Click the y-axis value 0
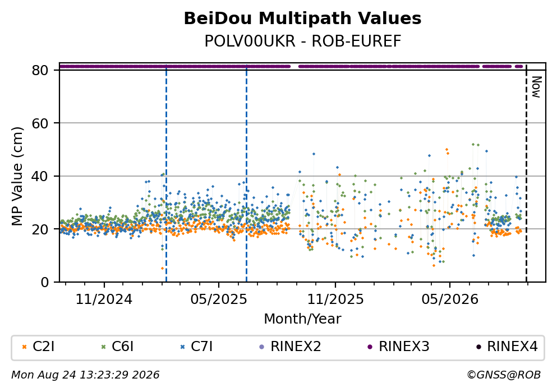 (45, 282)
